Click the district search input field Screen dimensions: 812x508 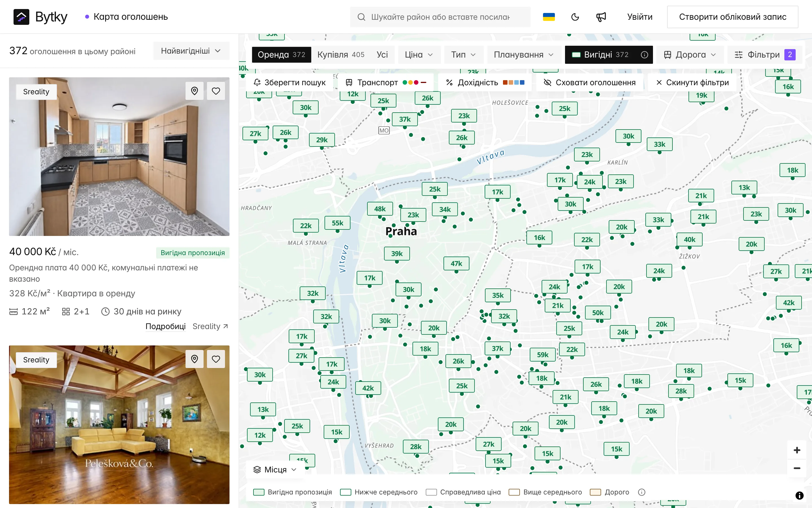click(440, 17)
